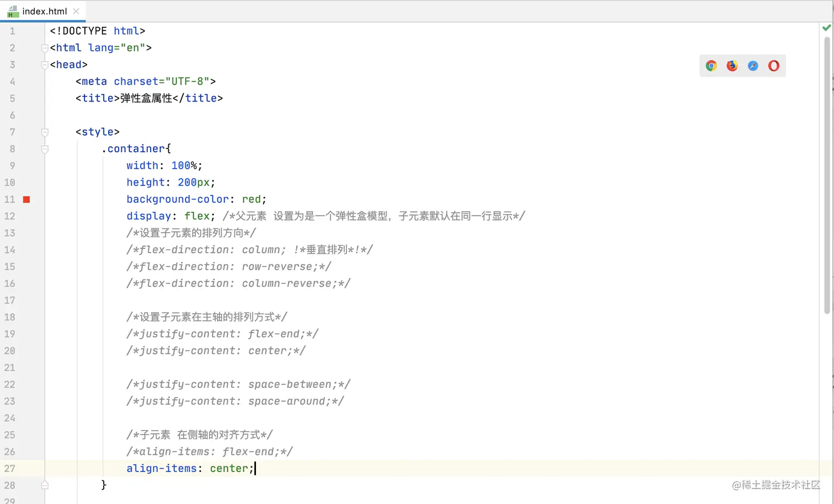Click the HTML file icon on the tab
Viewport: 834px width, 504px height.
[13, 11]
